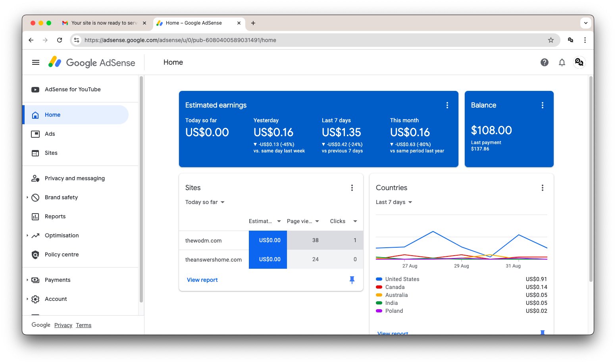Click the United States blue legend swatch
Image resolution: width=616 pixels, height=364 pixels.
379,279
